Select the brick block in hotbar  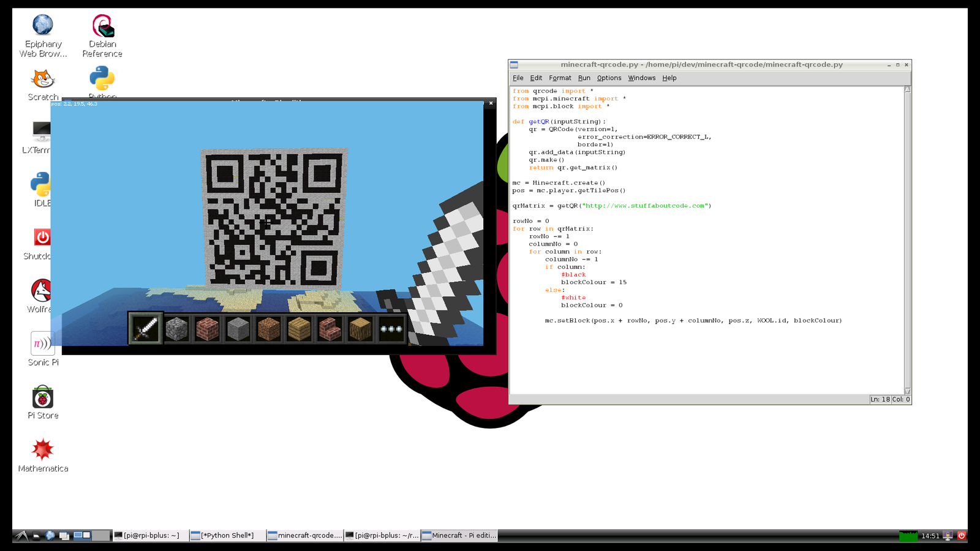[207, 329]
